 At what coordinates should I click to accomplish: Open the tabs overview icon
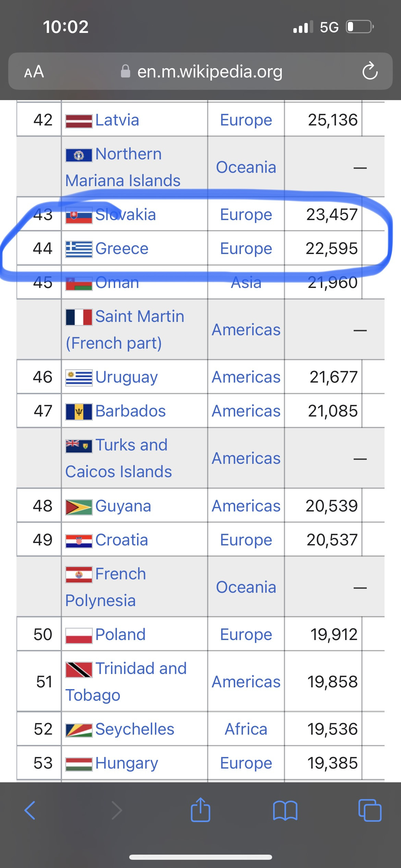coord(369,810)
